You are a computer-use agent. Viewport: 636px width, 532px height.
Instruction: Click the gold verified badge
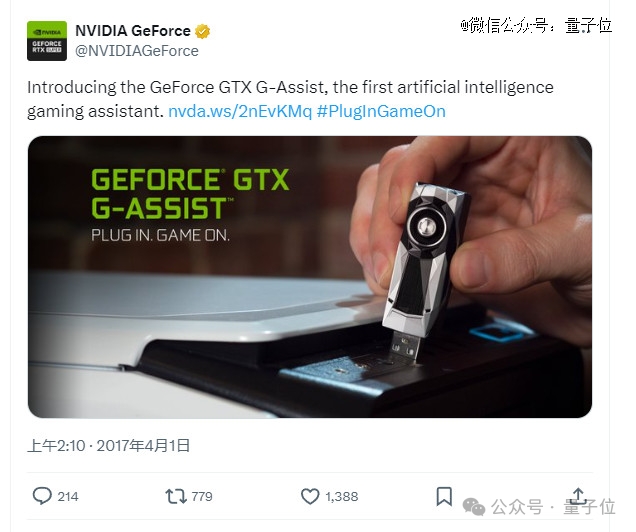pos(202,31)
